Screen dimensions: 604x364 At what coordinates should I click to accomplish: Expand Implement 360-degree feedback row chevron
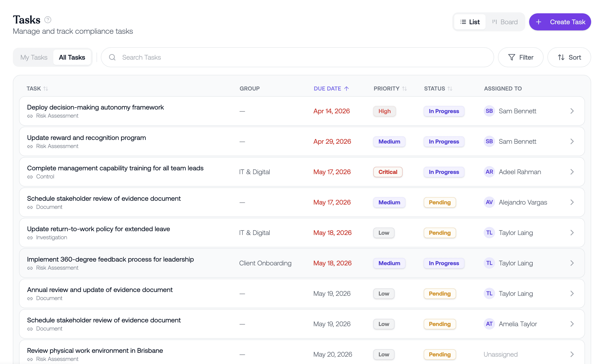pyautogui.click(x=572, y=263)
